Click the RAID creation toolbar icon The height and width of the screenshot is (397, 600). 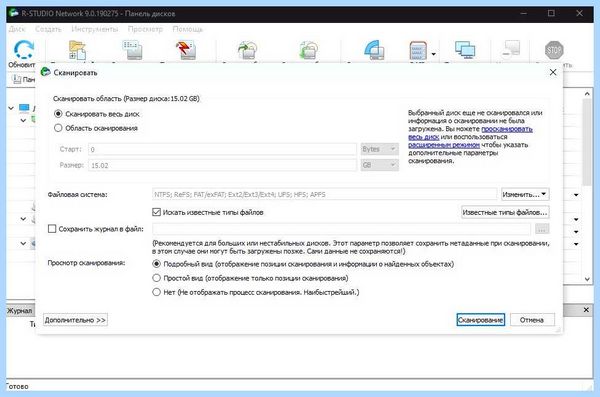pyautogui.click(x=418, y=50)
